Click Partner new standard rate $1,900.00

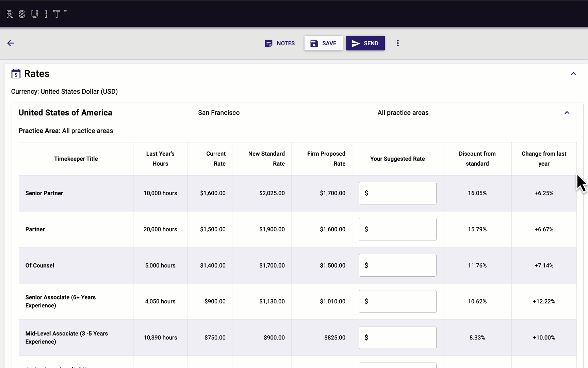[x=272, y=229]
